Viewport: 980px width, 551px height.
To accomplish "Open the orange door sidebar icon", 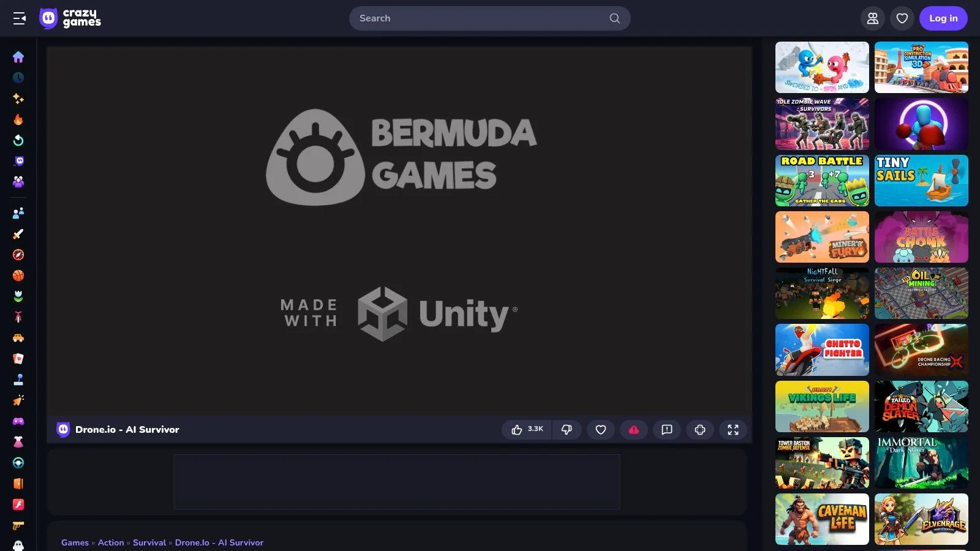I will click(x=18, y=484).
